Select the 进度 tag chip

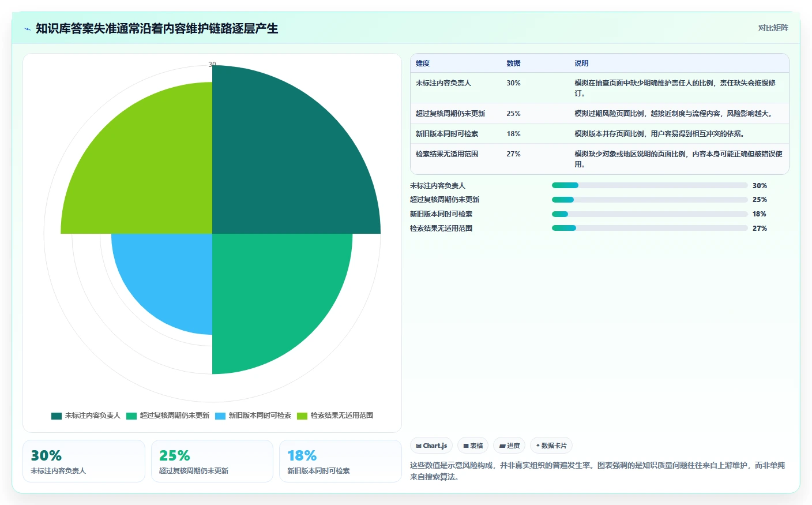point(509,446)
